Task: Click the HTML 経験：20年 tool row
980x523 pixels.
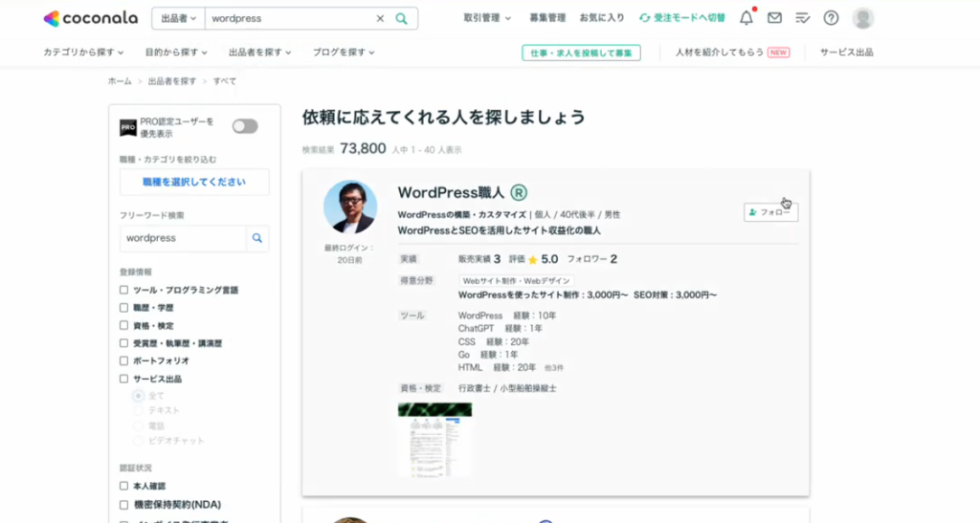Action: [x=497, y=367]
